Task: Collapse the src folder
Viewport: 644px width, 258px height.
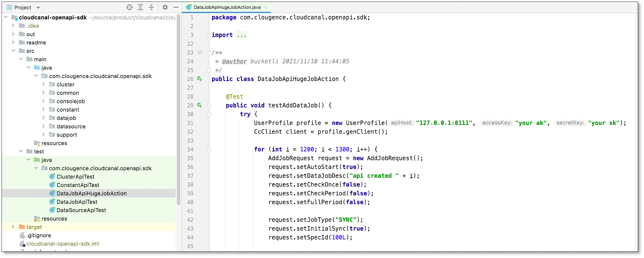Action: coord(13,51)
